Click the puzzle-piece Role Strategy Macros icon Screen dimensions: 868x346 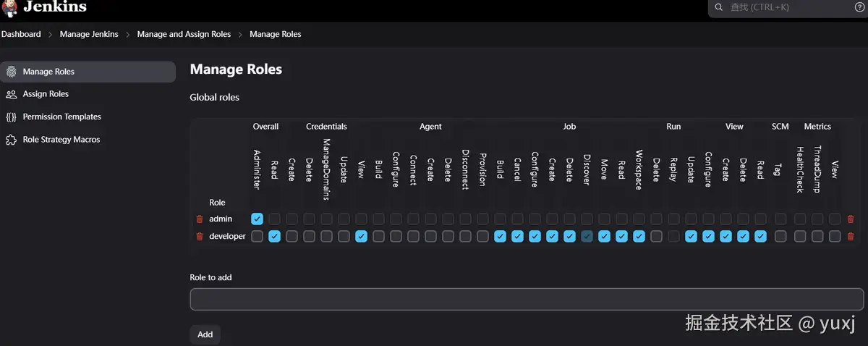pyautogui.click(x=11, y=140)
